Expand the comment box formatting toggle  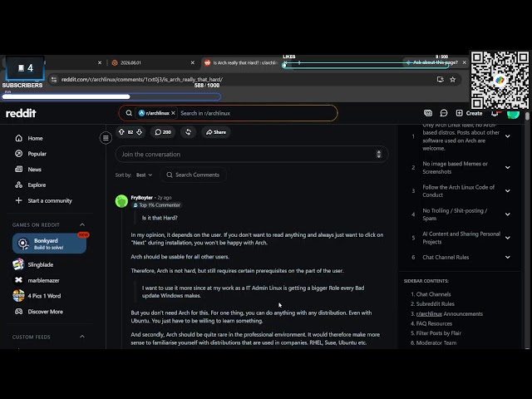pyautogui.click(x=379, y=154)
